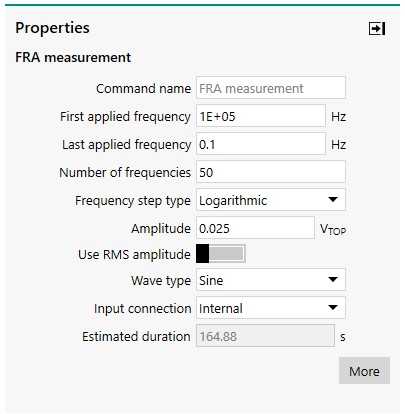Click the Properties panel title
405x414 pixels.
coord(52,28)
